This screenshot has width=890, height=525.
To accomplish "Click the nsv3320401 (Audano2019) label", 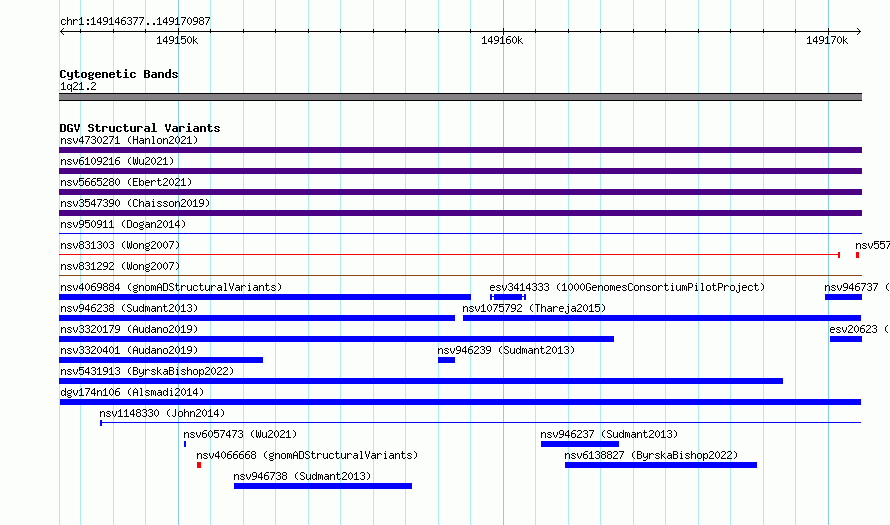I will click(x=129, y=350).
